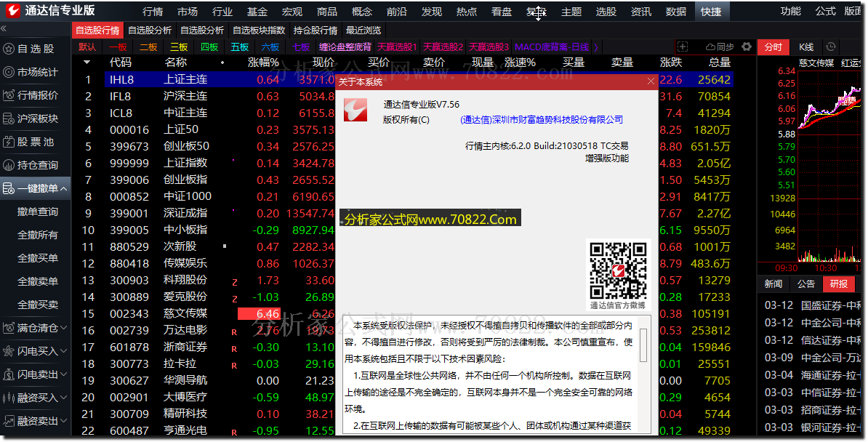
Task: Click the 一键撤单 sidebar icon
Action: 8,188
